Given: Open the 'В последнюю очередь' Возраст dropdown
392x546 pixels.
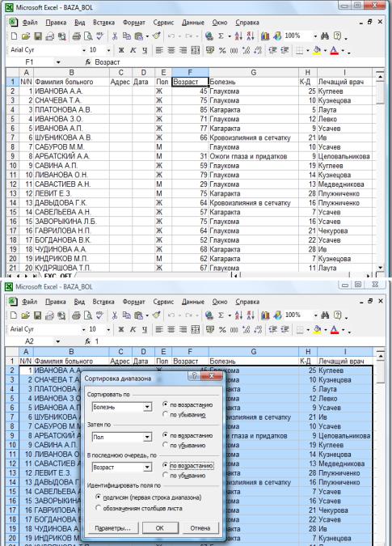Looking at the screenshot, I should 147,468.
